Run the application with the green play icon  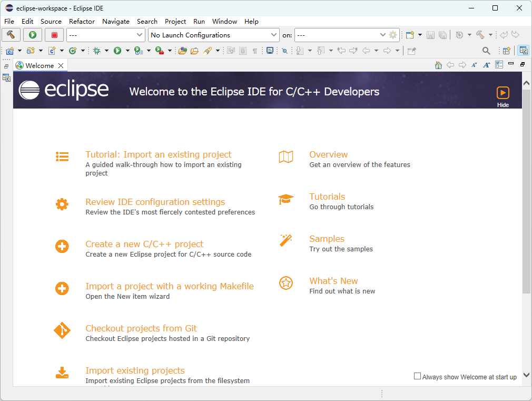[31, 35]
